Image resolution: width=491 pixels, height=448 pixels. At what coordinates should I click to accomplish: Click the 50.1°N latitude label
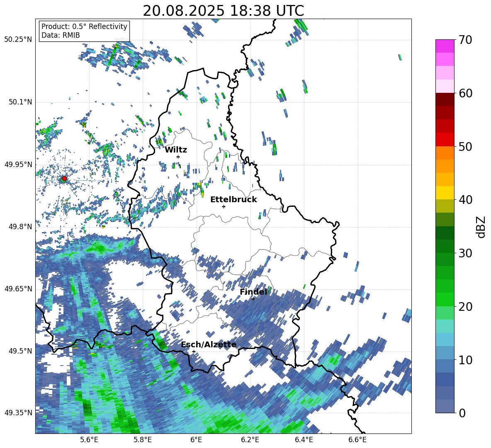20,102
